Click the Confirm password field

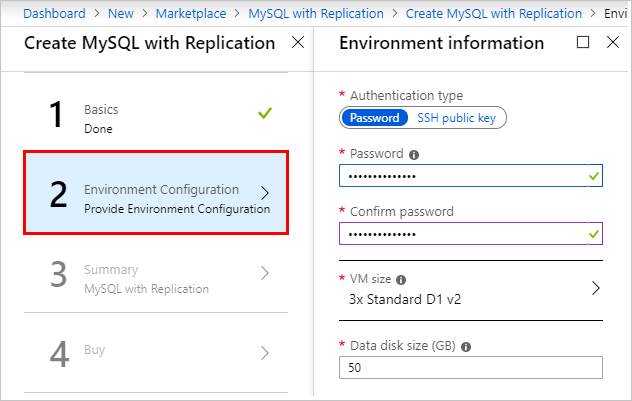[x=460, y=233]
